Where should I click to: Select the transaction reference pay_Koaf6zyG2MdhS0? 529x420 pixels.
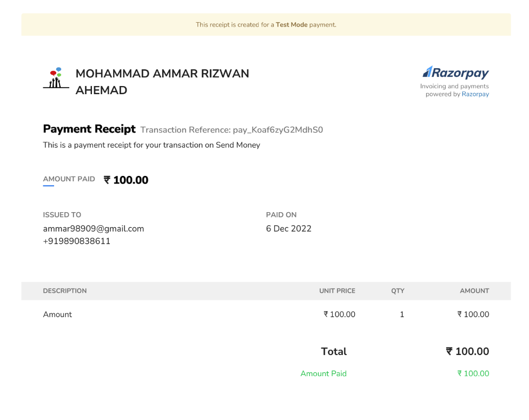tap(278, 130)
